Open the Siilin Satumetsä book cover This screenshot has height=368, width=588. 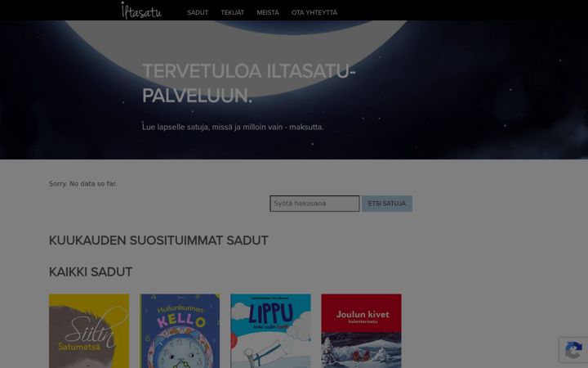[x=89, y=331]
